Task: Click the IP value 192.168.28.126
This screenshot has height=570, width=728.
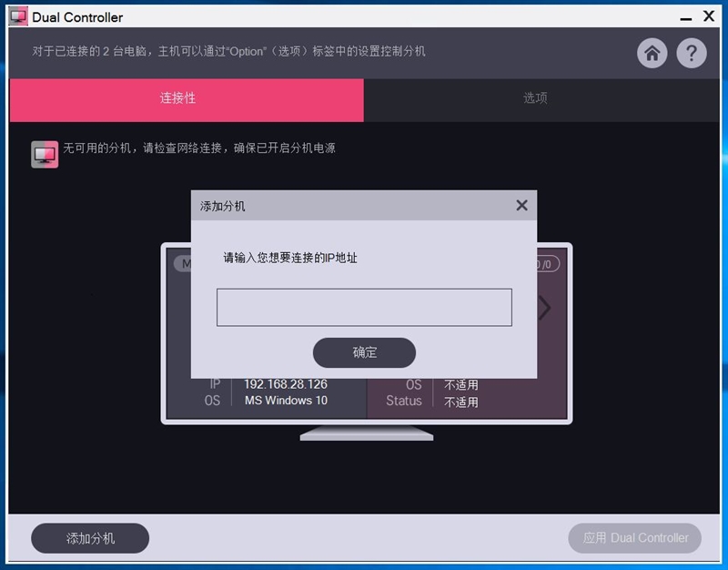Action: (x=286, y=384)
